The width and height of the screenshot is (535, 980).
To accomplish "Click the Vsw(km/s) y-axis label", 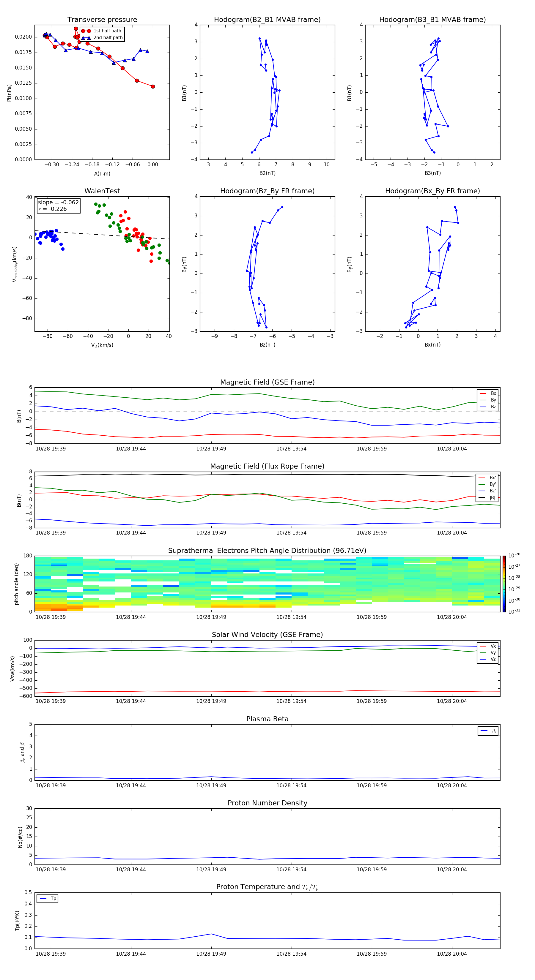I will click(x=12, y=668).
